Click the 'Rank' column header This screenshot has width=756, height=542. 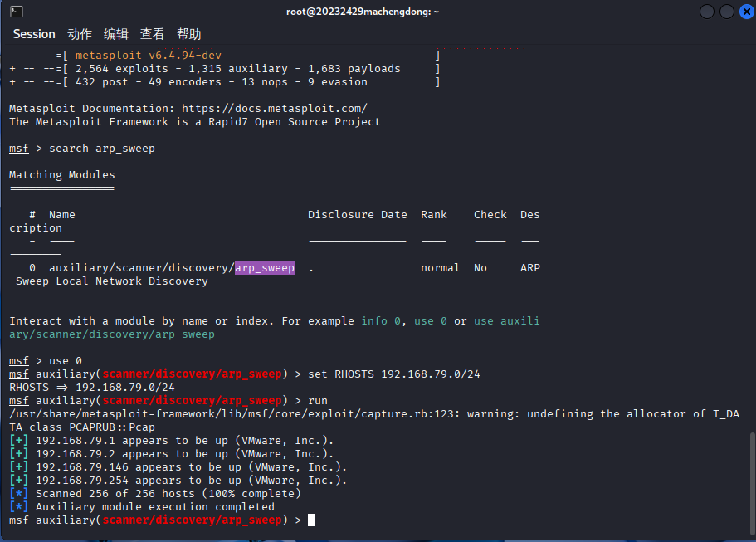(434, 215)
